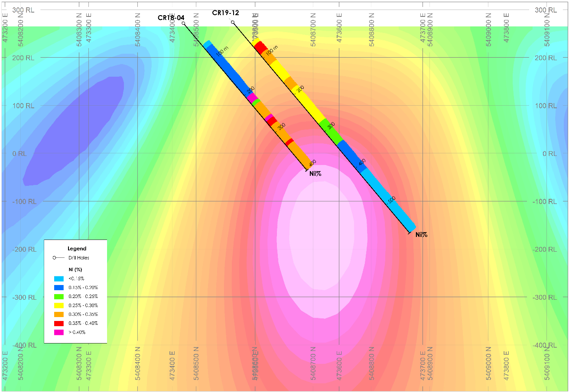The height and width of the screenshot is (392, 569).
Task: Click the '0.15% - 0.20%' legend text
Action: (84, 288)
